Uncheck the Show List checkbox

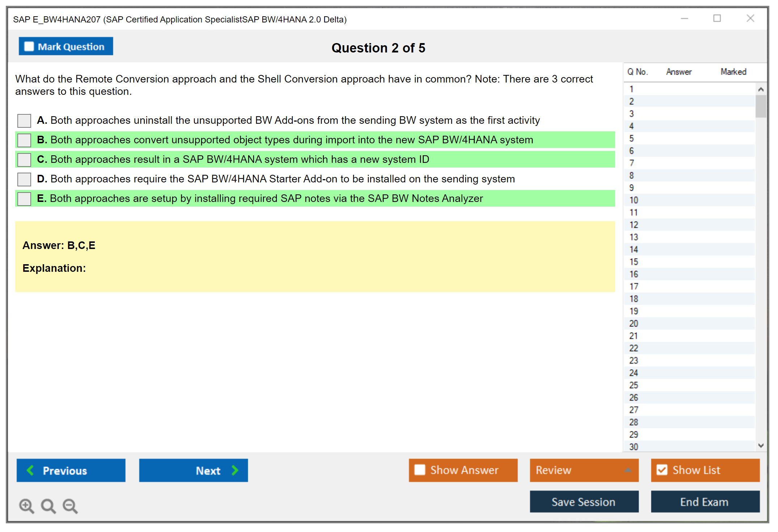(x=662, y=470)
